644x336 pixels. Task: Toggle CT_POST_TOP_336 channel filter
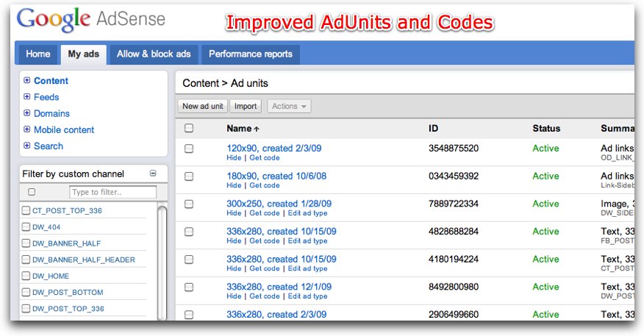click(x=26, y=211)
